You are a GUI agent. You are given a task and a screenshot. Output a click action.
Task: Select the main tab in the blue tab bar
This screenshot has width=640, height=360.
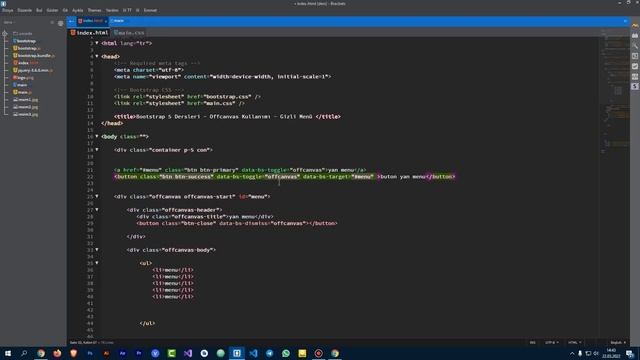point(118,21)
